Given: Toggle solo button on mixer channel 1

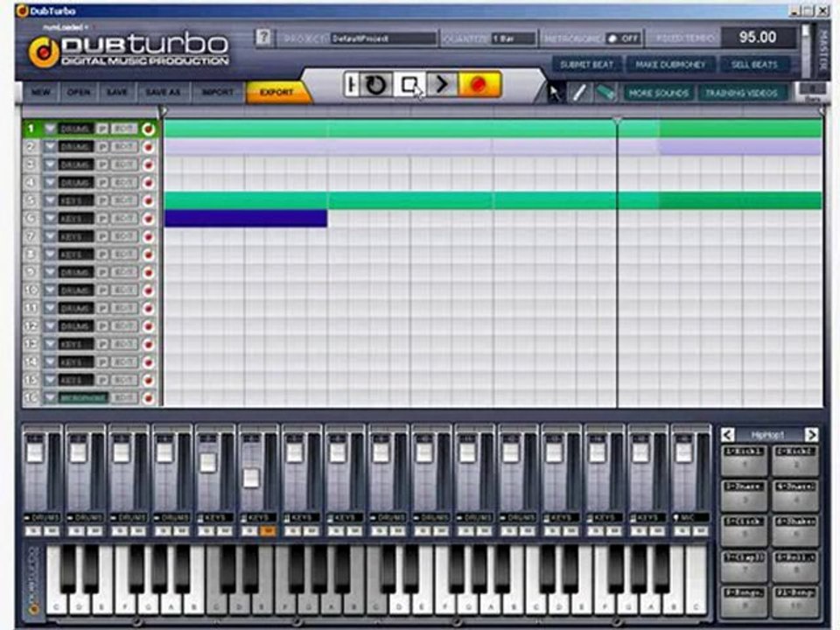Looking at the screenshot, I should (34, 531).
